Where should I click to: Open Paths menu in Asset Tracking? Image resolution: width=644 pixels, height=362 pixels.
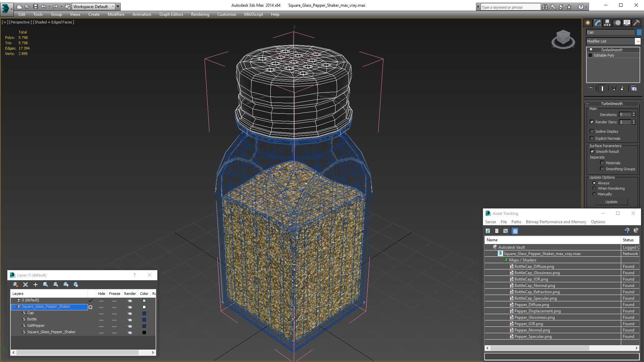[516, 222]
